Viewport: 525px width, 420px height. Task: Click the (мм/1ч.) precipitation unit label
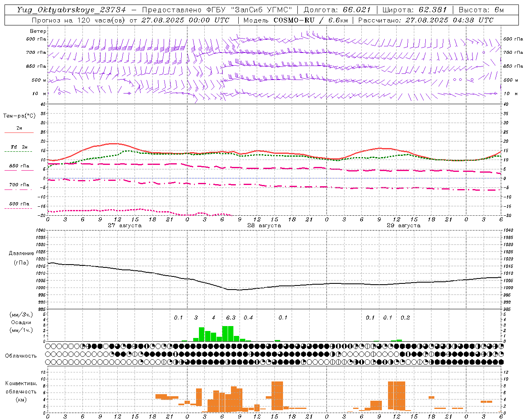pyautogui.click(x=21, y=330)
